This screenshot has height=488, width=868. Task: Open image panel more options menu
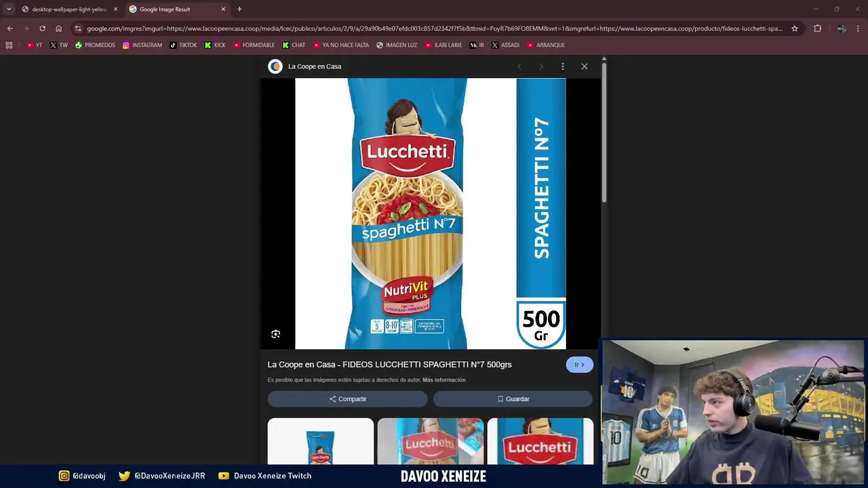click(x=562, y=66)
